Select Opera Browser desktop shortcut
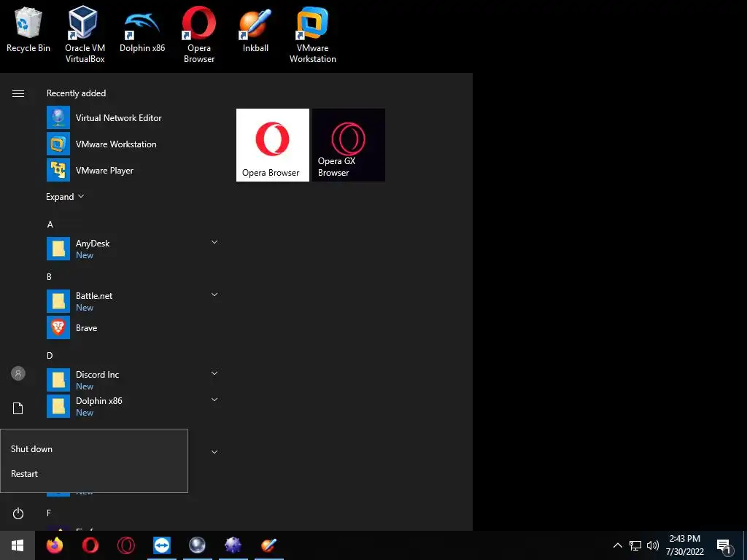 [199, 35]
